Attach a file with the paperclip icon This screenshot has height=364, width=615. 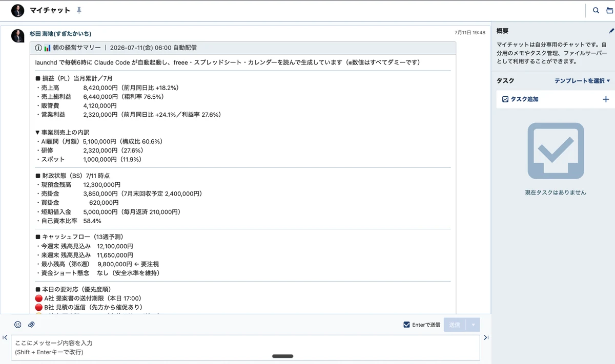pos(31,325)
